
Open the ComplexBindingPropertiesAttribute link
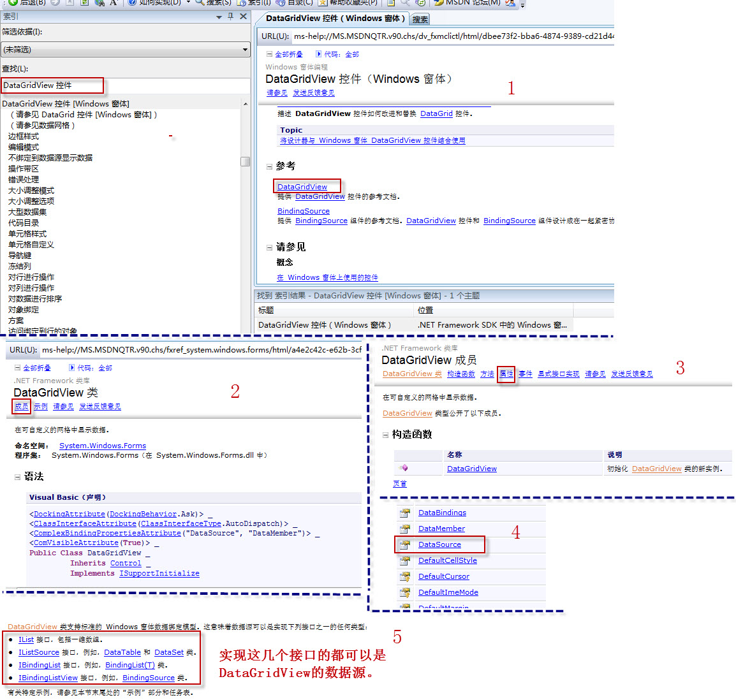[107, 534]
